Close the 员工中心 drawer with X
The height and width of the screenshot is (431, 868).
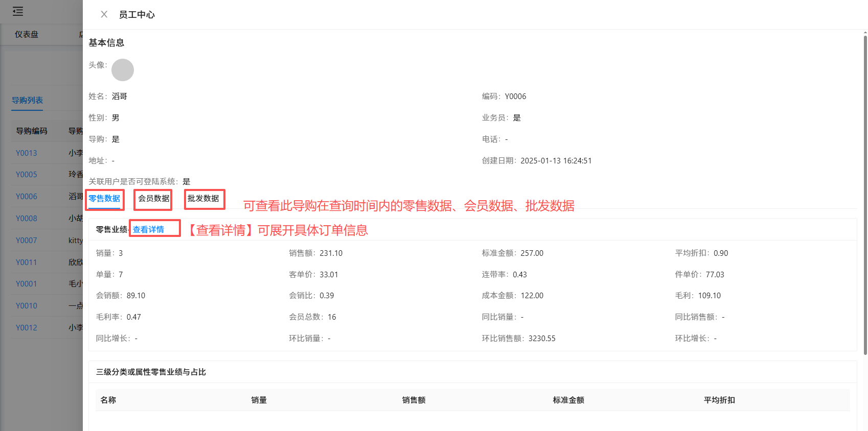coord(104,14)
